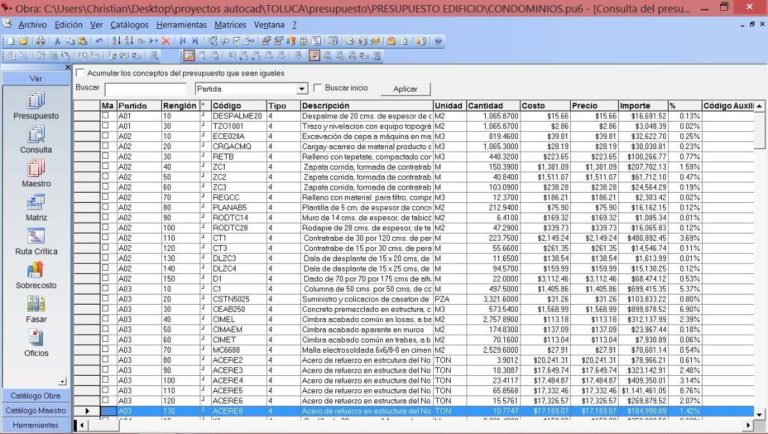
Task: Open the Sobrecosto icon
Action: click(36, 270)
